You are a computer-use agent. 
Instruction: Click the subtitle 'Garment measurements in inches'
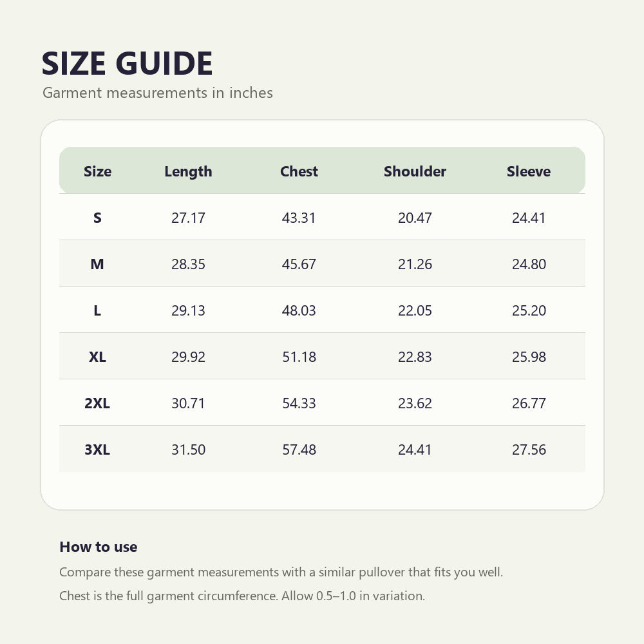click(158, 93)
